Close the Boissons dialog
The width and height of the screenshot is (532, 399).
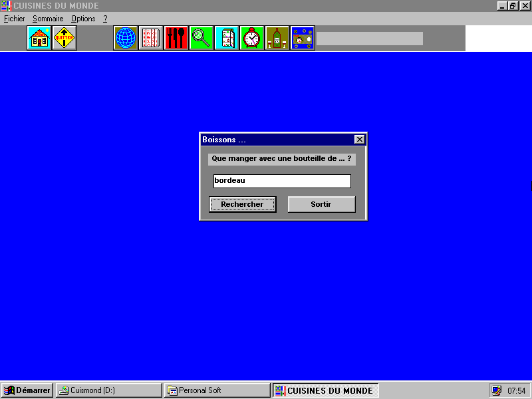coord(359,140)
